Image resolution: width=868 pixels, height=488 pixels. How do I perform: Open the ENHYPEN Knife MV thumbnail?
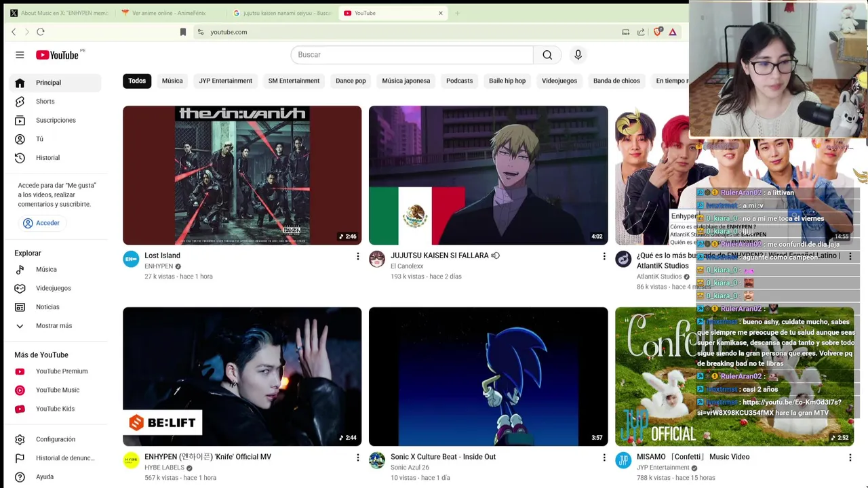pos(242,377)
